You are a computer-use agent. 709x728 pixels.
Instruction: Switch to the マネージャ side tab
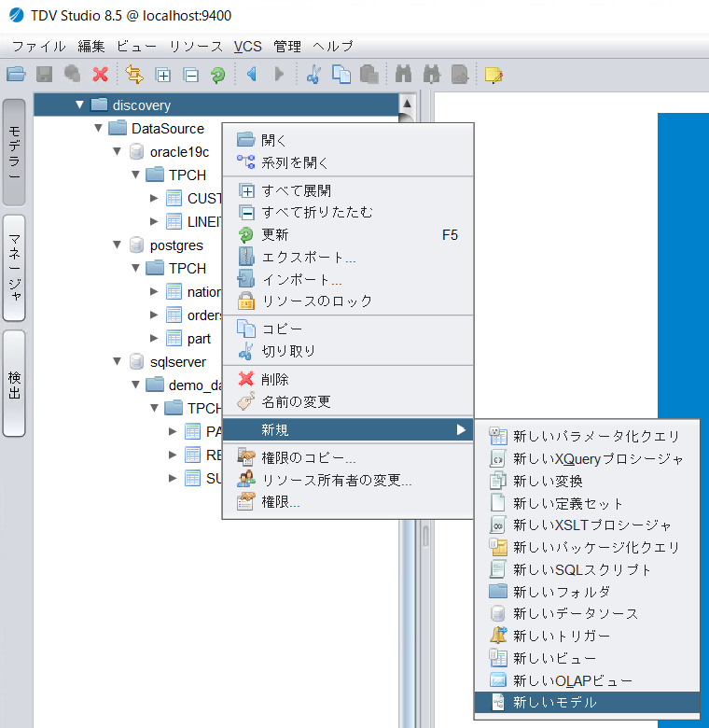[14, 268]
